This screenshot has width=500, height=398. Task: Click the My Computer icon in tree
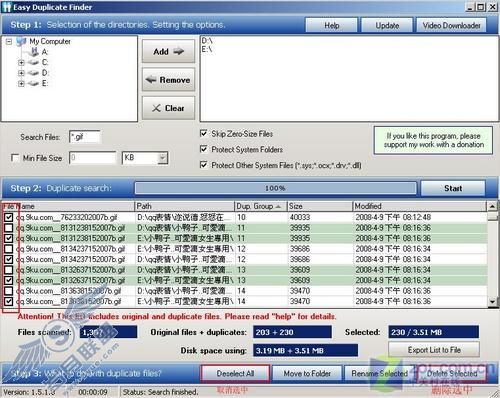(x=21, y=41)
